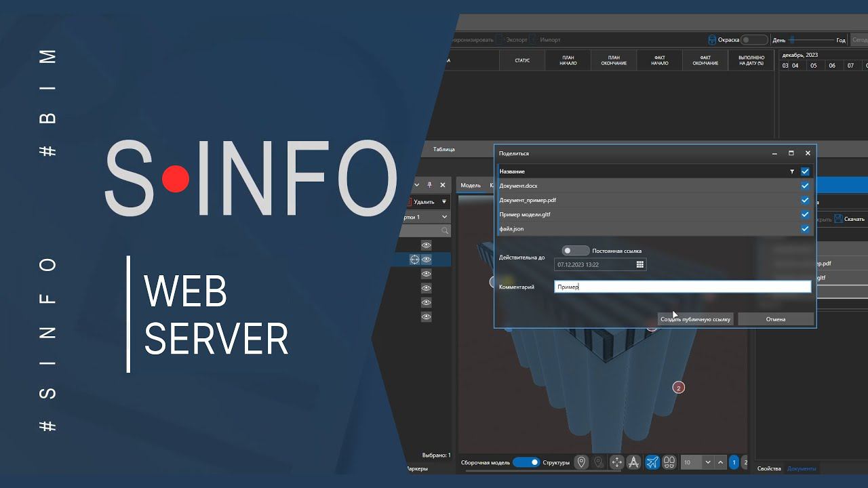868x488 pixels.
Task: Activate the airplane fly mode icon
Action: coord(652,462)
